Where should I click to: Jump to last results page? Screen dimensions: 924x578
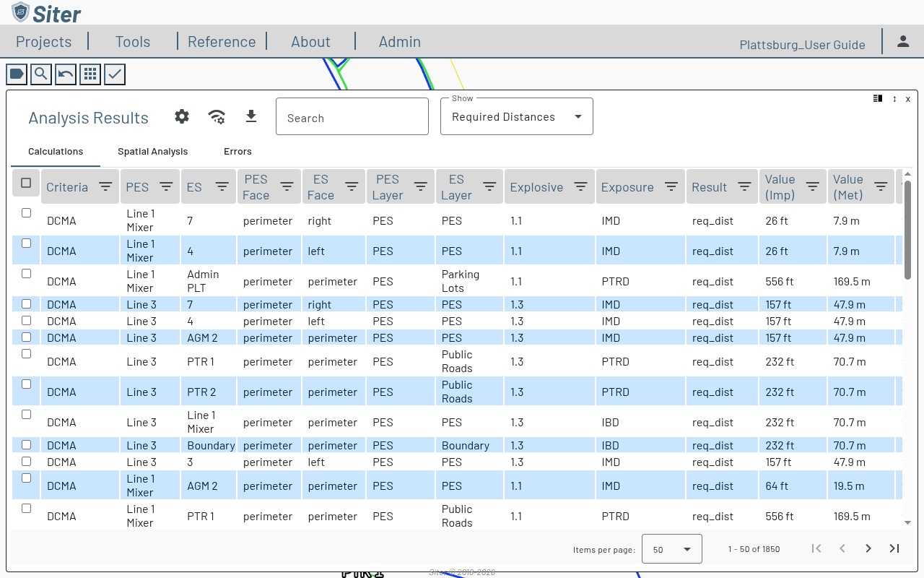(894, 548)
